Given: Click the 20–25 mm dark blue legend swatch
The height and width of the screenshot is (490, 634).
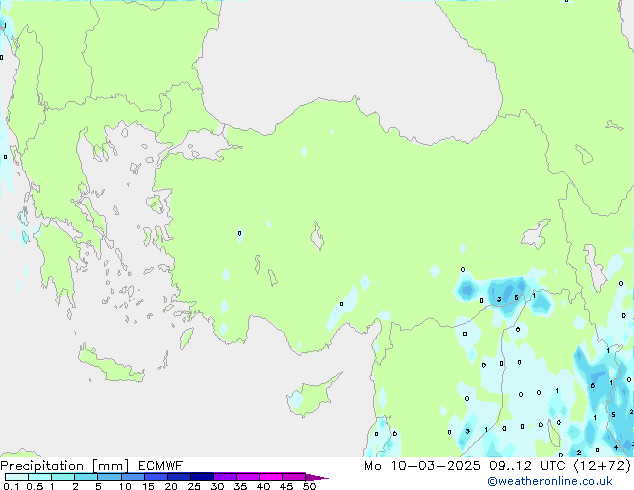Looking at the screenshot, I should (179, 477).
